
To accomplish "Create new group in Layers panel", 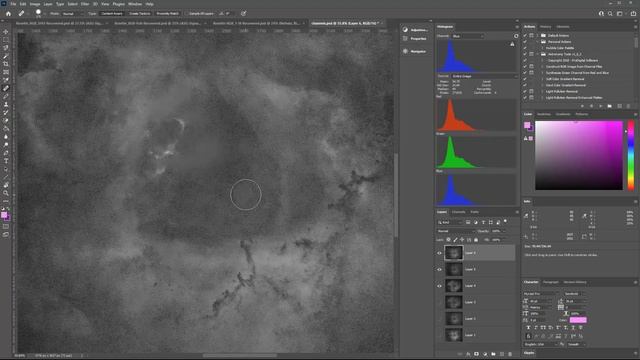I will [x=493, y=354].
